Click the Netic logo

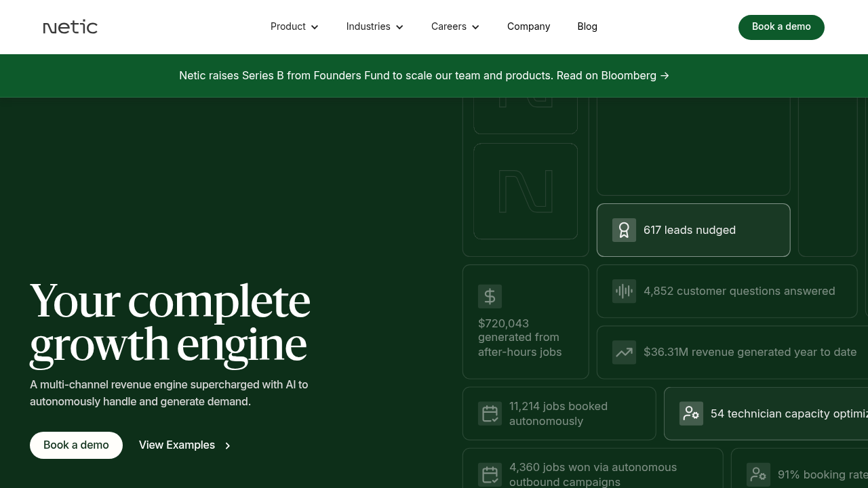point(71,27)
